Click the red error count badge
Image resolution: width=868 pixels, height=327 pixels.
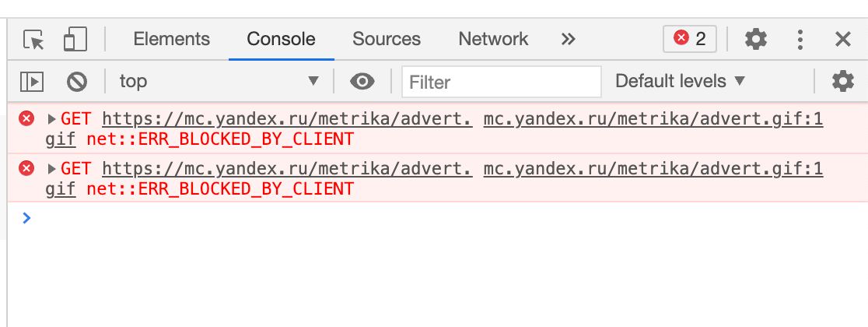(690, 39)
